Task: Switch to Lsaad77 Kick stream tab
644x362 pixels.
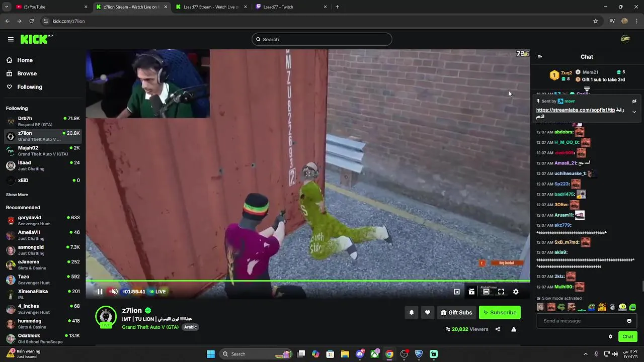Action: pyautogui.click(x=211, y=7)
